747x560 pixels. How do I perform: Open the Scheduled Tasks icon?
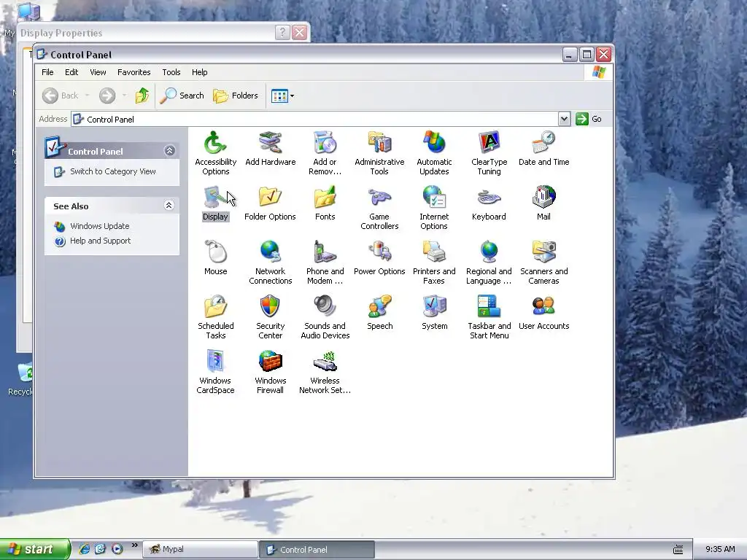215,307
